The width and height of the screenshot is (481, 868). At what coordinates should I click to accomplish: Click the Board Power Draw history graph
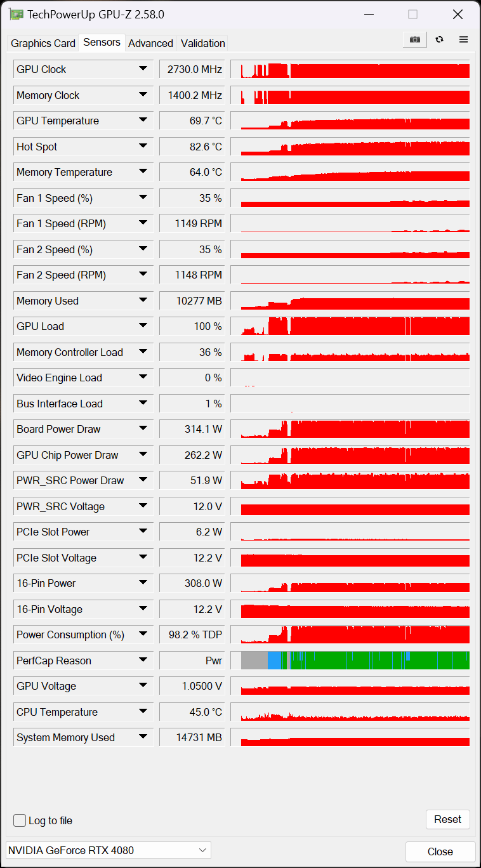pos(350,429)
